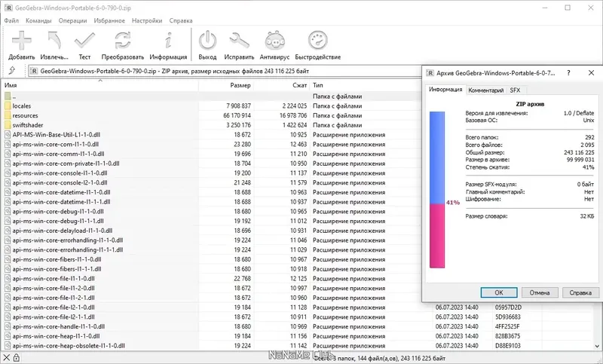Click the Справка button in dialog
603x364 pixels.
tap(580, 292)
